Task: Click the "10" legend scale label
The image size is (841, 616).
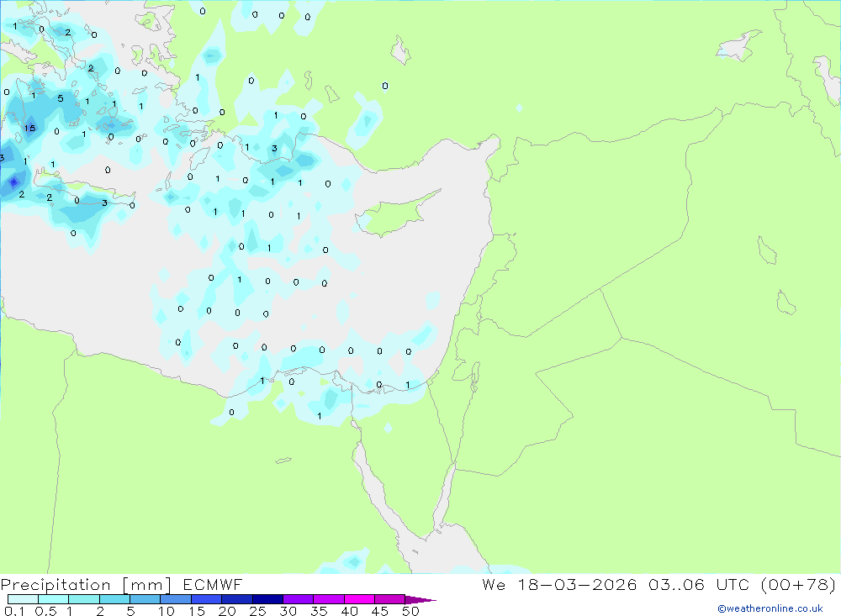Action: tap(167, 611)
